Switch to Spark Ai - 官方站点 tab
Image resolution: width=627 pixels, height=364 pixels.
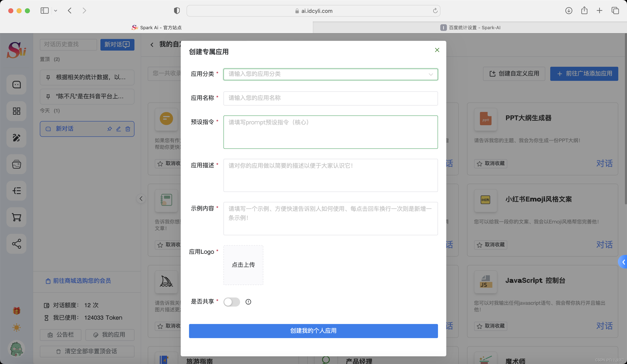point(156,28)
